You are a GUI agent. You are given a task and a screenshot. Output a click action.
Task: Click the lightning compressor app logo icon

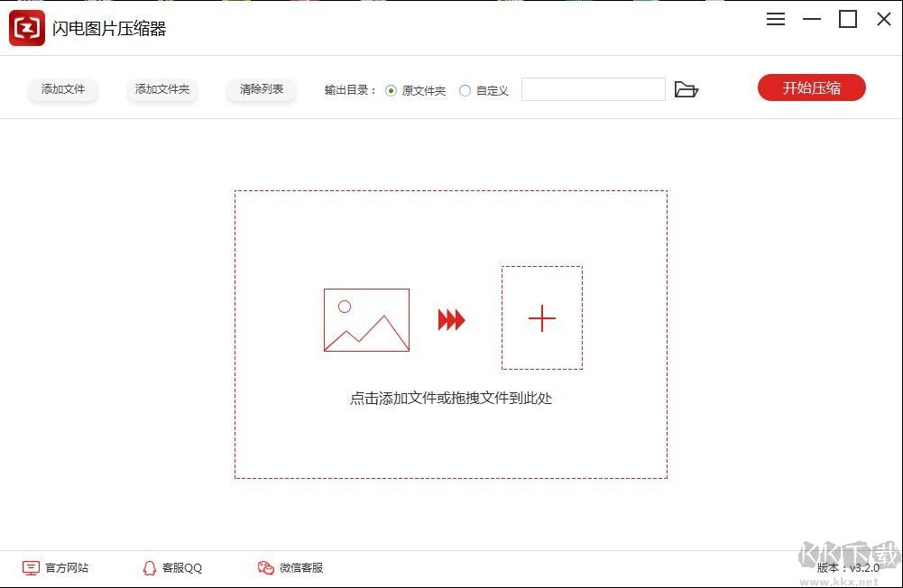(x=26, y=27)
